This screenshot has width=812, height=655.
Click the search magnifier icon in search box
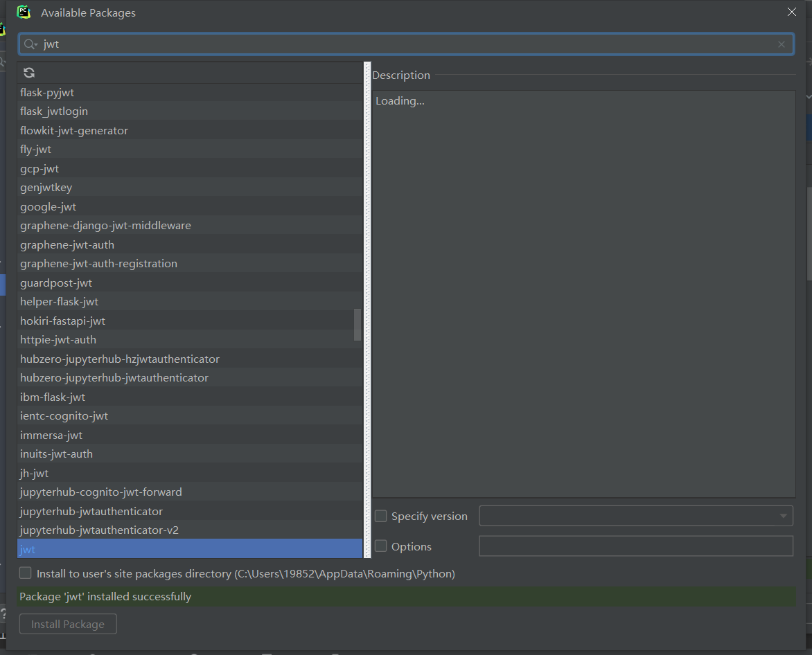click(30, 44)
